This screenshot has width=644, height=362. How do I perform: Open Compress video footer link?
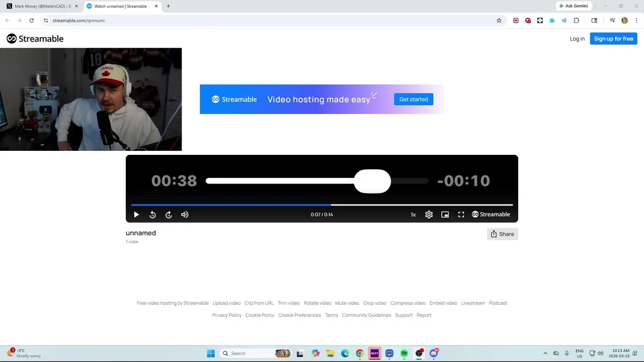pos(408,303)
